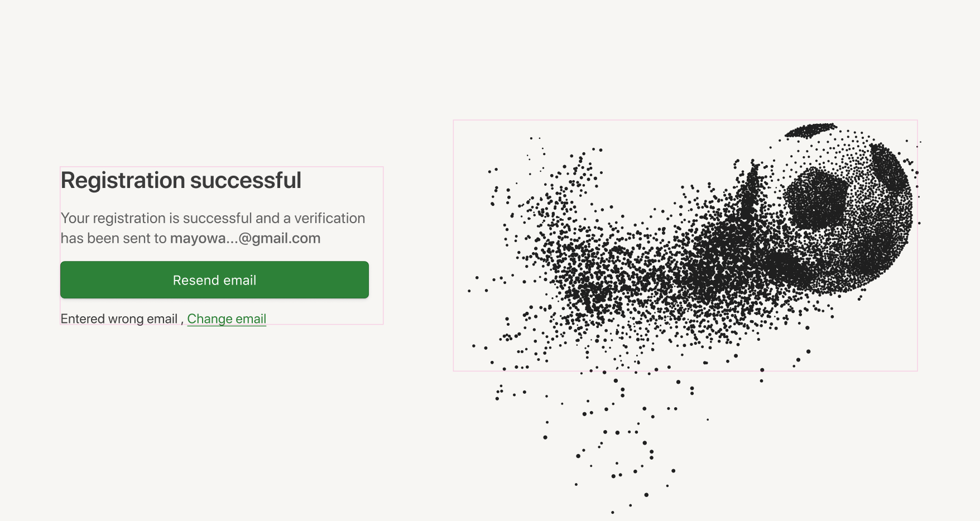
Task: Click the dark patch at the ball's top
Action: pos(811,131)
